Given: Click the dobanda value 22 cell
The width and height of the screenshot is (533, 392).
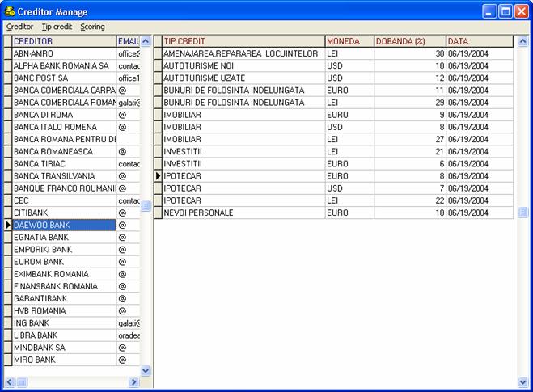Looking at the screenshot, I should click(x=410, y=200).
